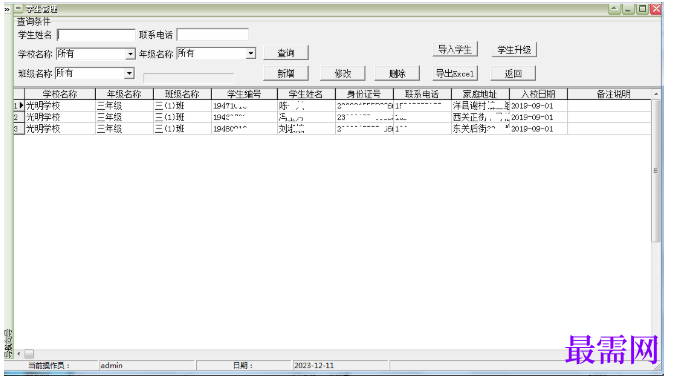Click address cell starting with 东关后街
Image resolution: width=677 pixels, height=381 pixels.
tap(480, 129)
